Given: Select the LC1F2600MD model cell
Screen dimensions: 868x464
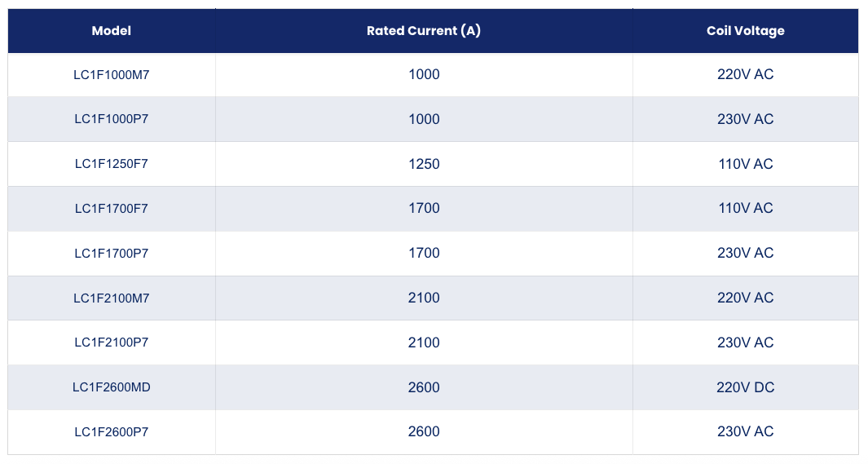Looking at the screenshot, I should click(112, 387).
